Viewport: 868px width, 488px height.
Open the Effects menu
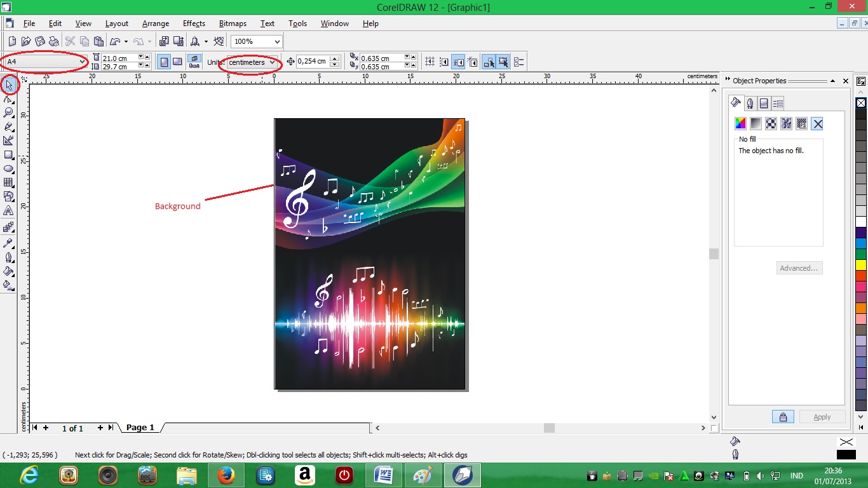point(194,24)
